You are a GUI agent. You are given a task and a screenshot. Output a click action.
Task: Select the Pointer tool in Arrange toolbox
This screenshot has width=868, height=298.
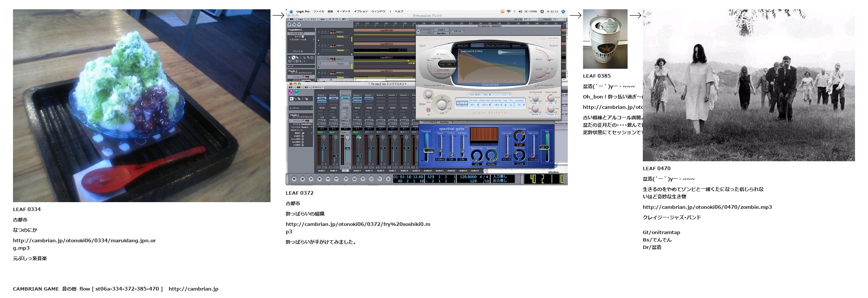(289, 58)
